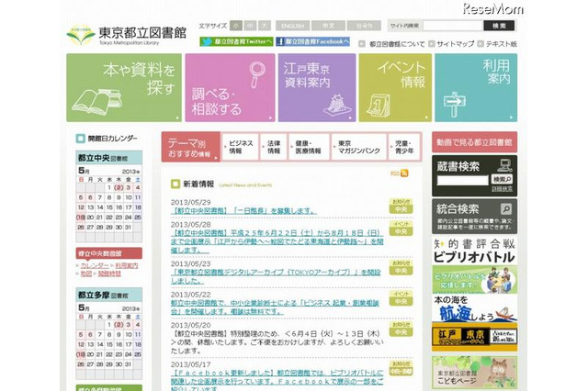The height and width of the screenshot is (391, 588).
Task: Focus the 蔵書検索 input field
Action: coord(463,180)
